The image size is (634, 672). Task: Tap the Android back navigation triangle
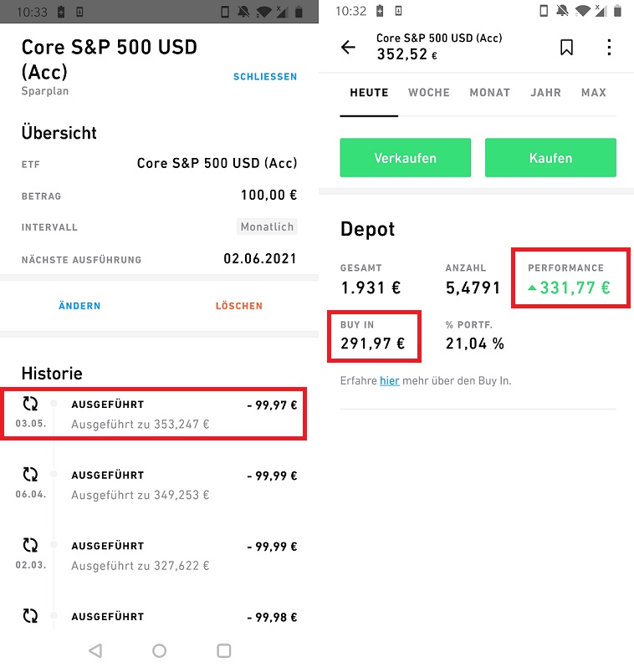pos(95,650)
